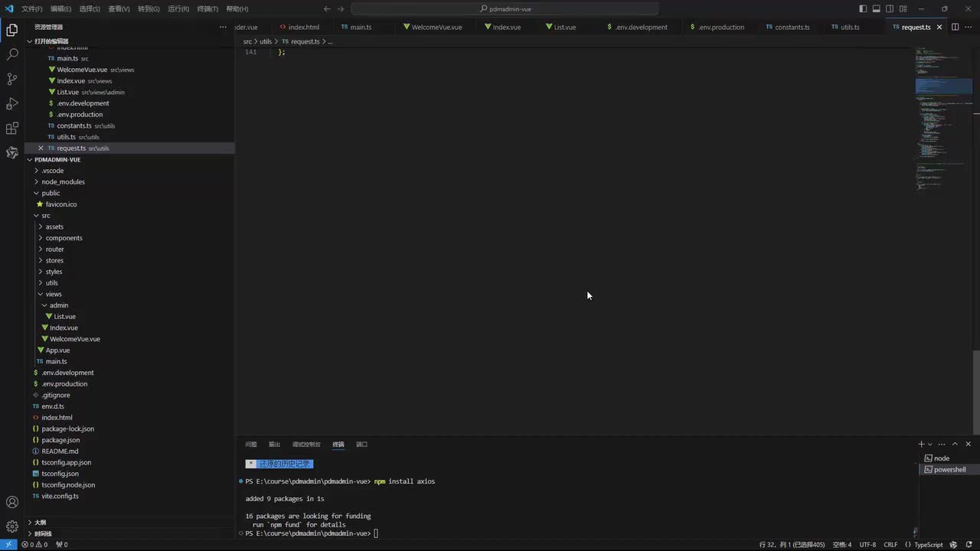Viewport: 980px width, 551px height.
Task: Close the bottom terminal panel
Action: point(969,444)
